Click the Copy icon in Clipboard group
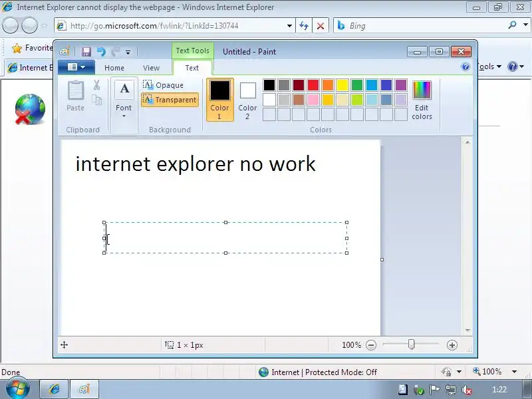The image size is (532, 399). point(97,100)
